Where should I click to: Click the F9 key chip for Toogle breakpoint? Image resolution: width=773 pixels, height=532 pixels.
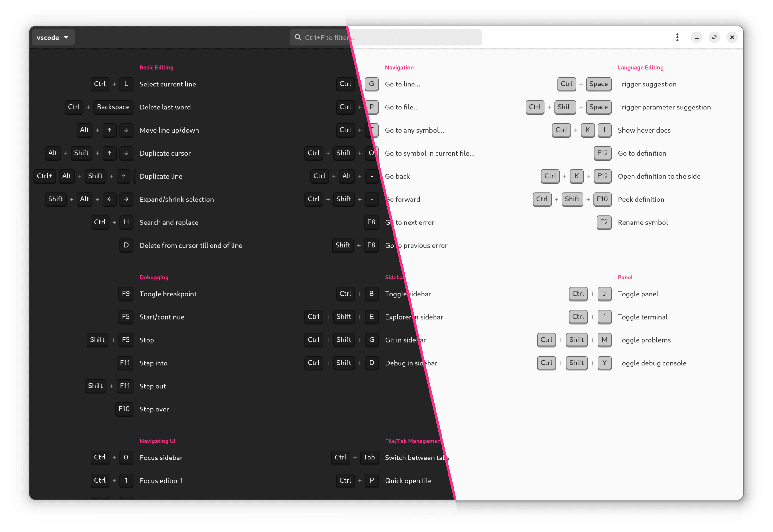pos(126,294)
